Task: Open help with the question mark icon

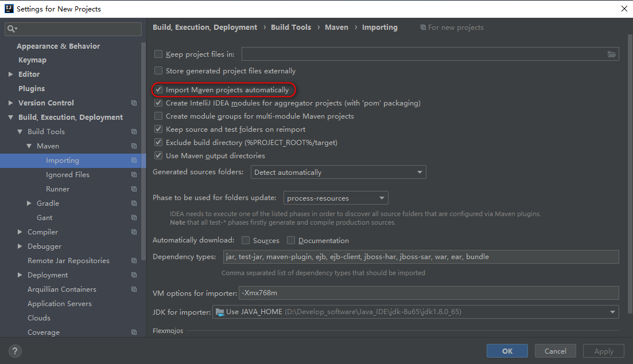Action: pos(15,351)
